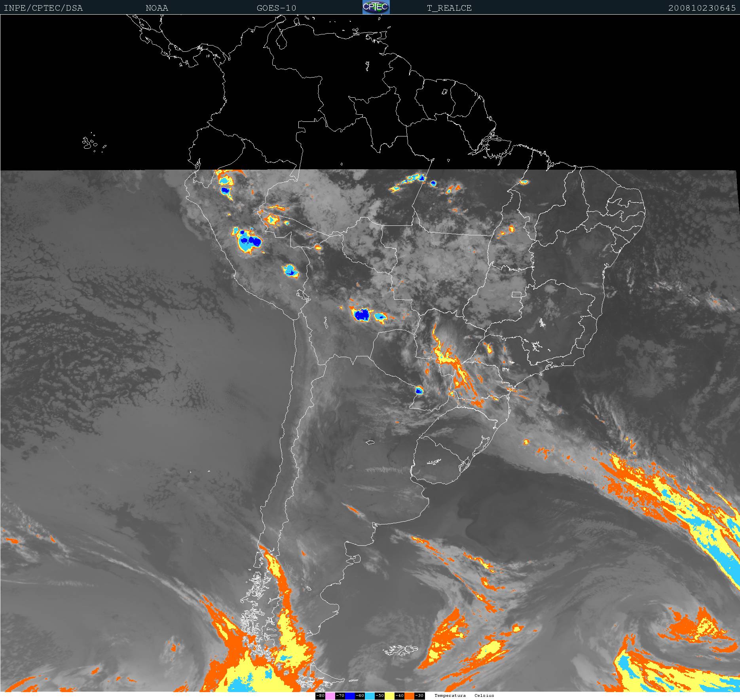Select the orange legend swatch
Image resolution: width=740 pixels, height=700 pixels.
(409, 696)
